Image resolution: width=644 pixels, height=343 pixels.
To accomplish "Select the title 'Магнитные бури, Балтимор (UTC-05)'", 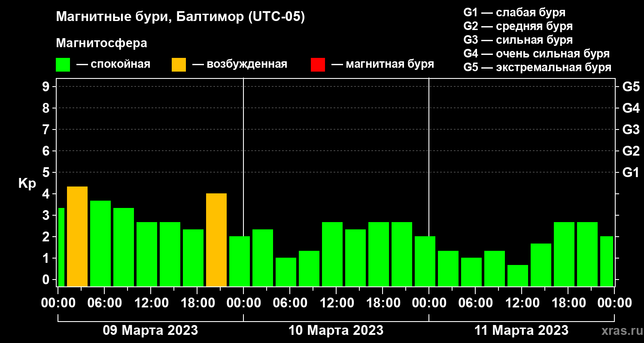I will [180, 17].
